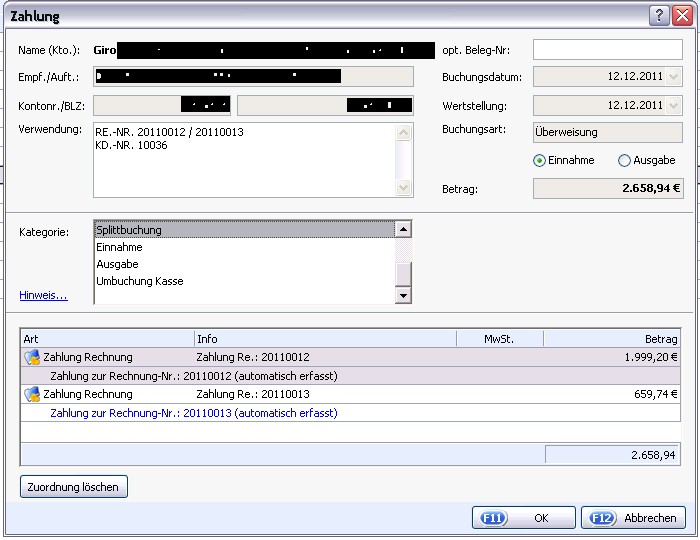The height and width of the screenshot is (540, 700).
Task: Click the Buchungsdatum 12.12.2011 value
Action: point(635,76)
